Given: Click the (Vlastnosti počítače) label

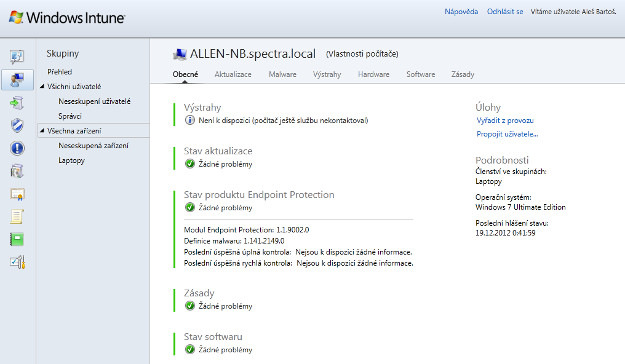Looking at the screenshot, I should point(362,53).
